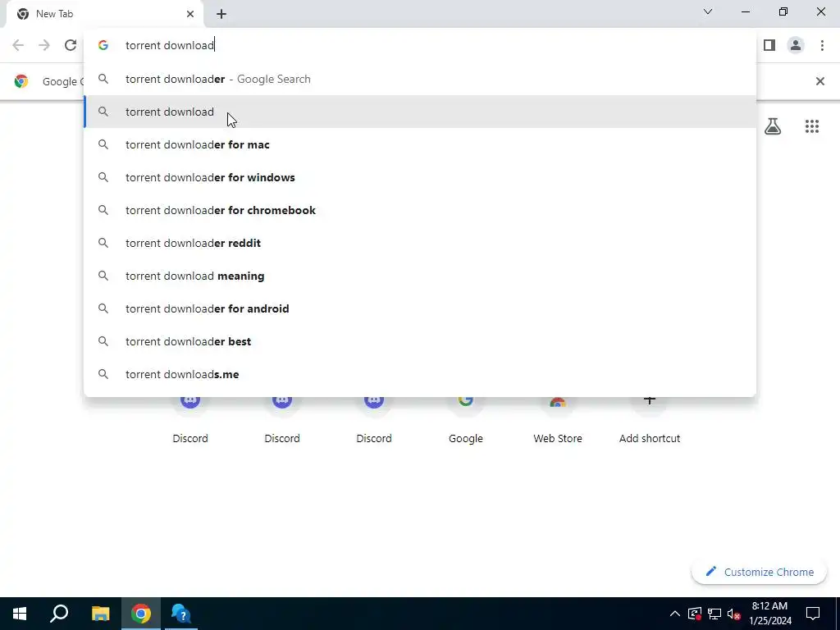This screenshot has width=840, height=630.
Task: Dismiss the Google Chrome info bar
Action: [x=819, y=81]
